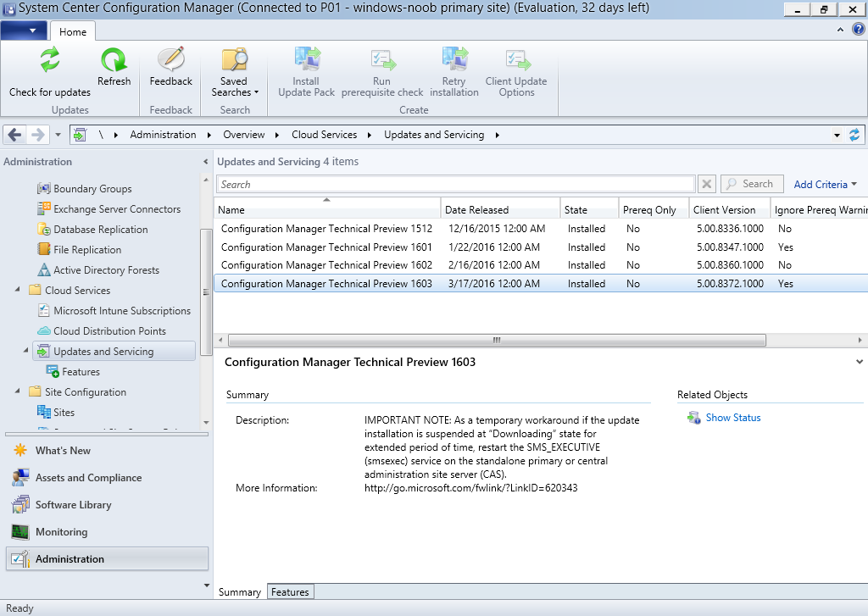Collapse the details pane chevron
Screen dimensions: 868x616
(860, 362)
